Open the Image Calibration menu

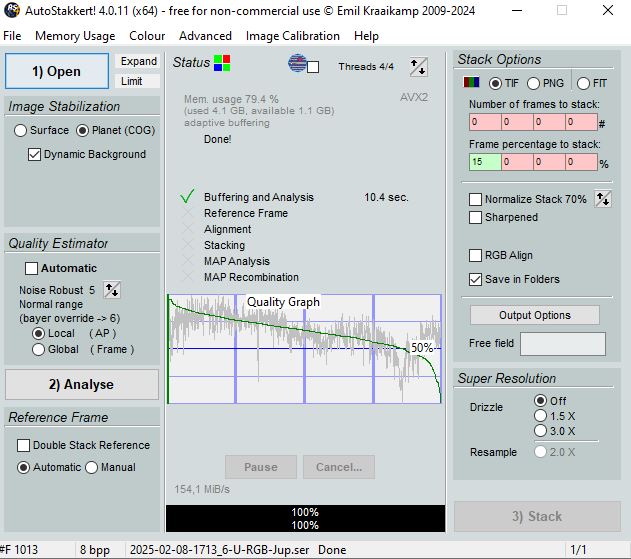pyautogui.click(x=293, y=36)
